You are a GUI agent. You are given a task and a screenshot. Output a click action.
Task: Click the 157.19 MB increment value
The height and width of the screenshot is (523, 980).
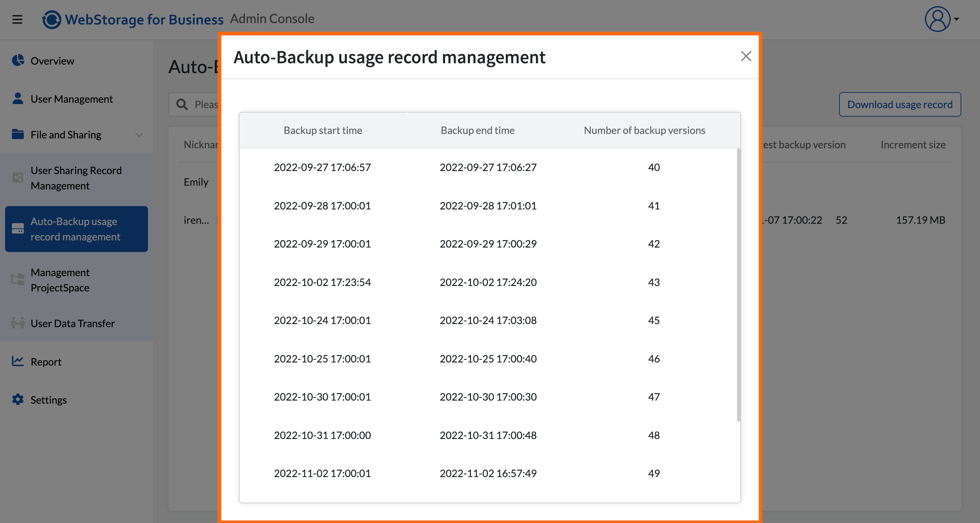tap(920, 220)
